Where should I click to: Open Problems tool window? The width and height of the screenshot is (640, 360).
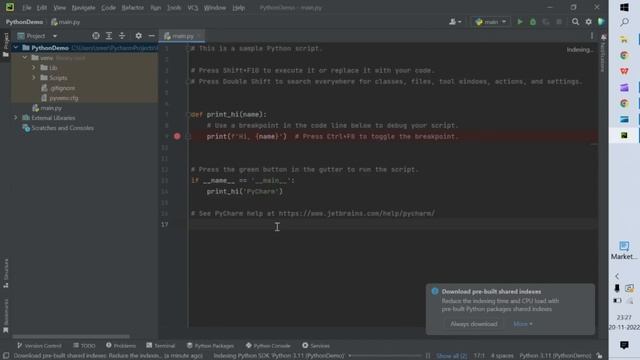[x=121, y=346]
